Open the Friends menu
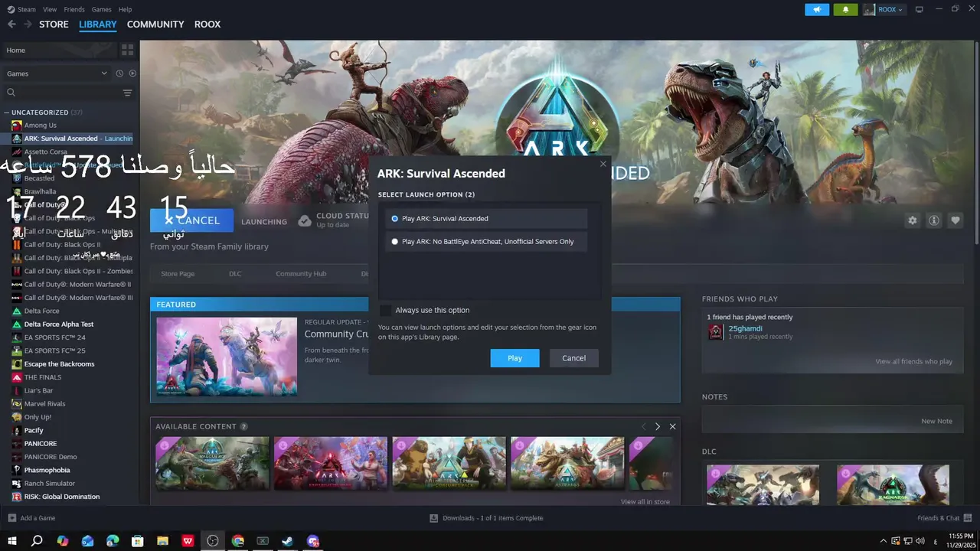 (x=74, y=9)
